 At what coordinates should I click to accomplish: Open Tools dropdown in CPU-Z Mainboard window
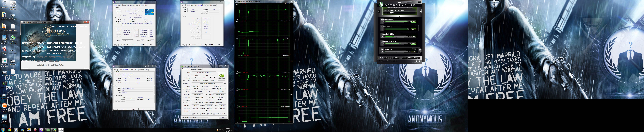click(138, 109)
